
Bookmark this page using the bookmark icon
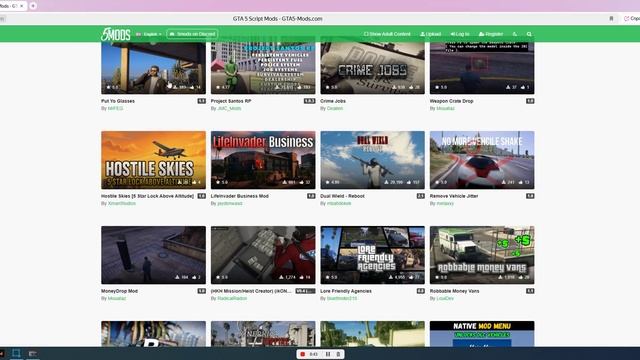[x=611, y=19]
